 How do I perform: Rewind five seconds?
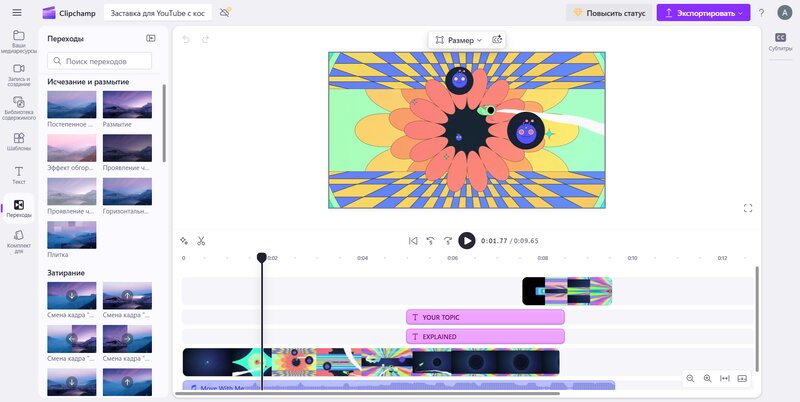[x=431, y=241]
